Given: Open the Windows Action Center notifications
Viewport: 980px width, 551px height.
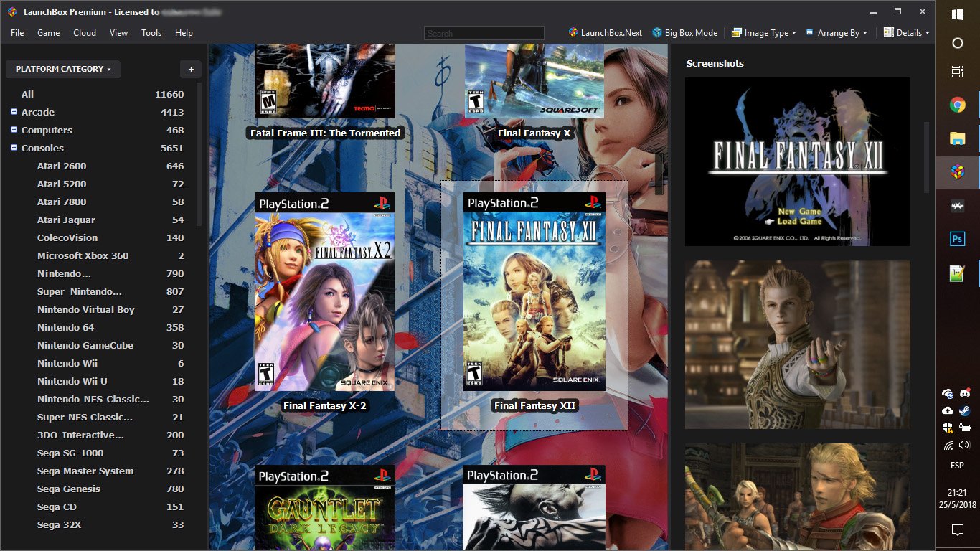Looking at the screenshot, I should pos(957,530).
